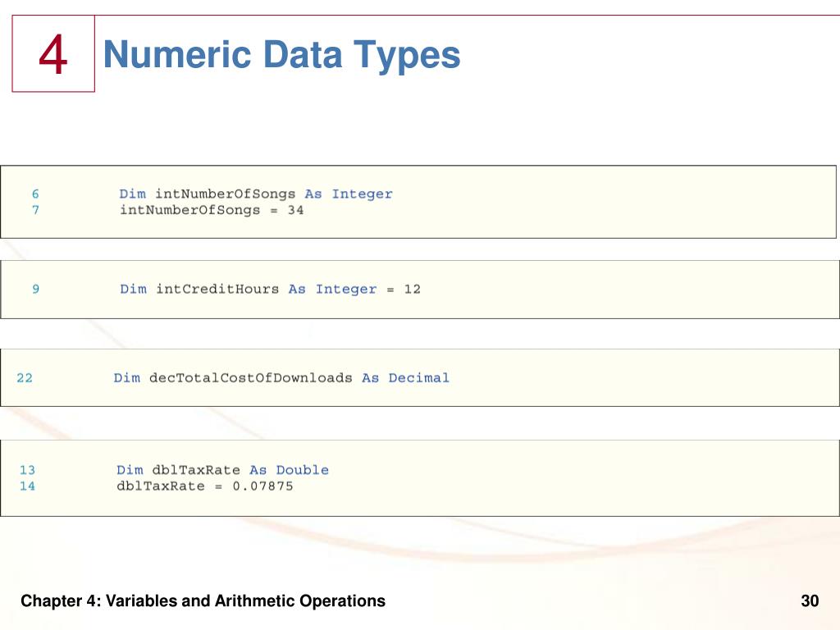This screenshot has height=630, width=840.
Task: Click 'intNumberOfSongs = 34' statement
Action: tap(212, 210)
